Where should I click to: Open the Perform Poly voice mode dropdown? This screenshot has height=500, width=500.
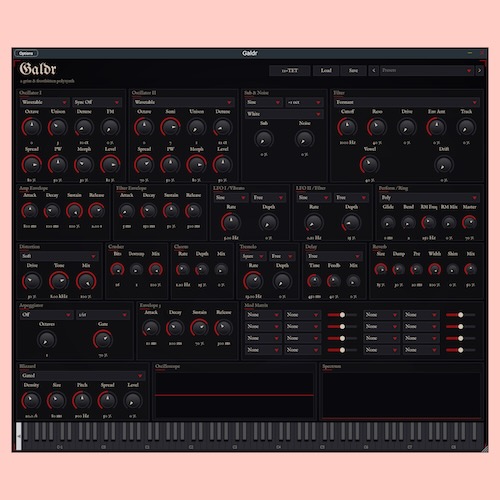click(429, 198)
